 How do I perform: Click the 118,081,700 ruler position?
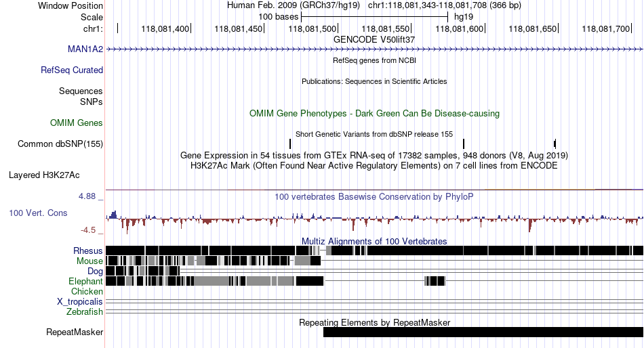tap(606, 28)
